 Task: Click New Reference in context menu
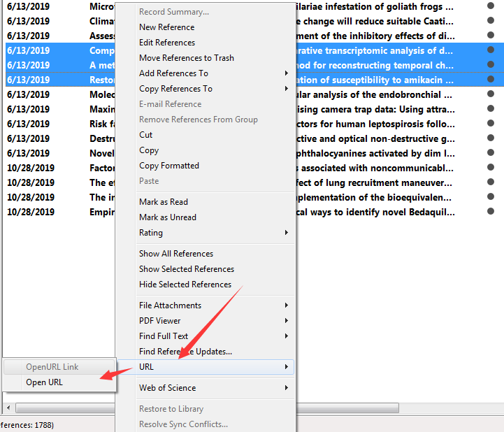click(166, 27)
